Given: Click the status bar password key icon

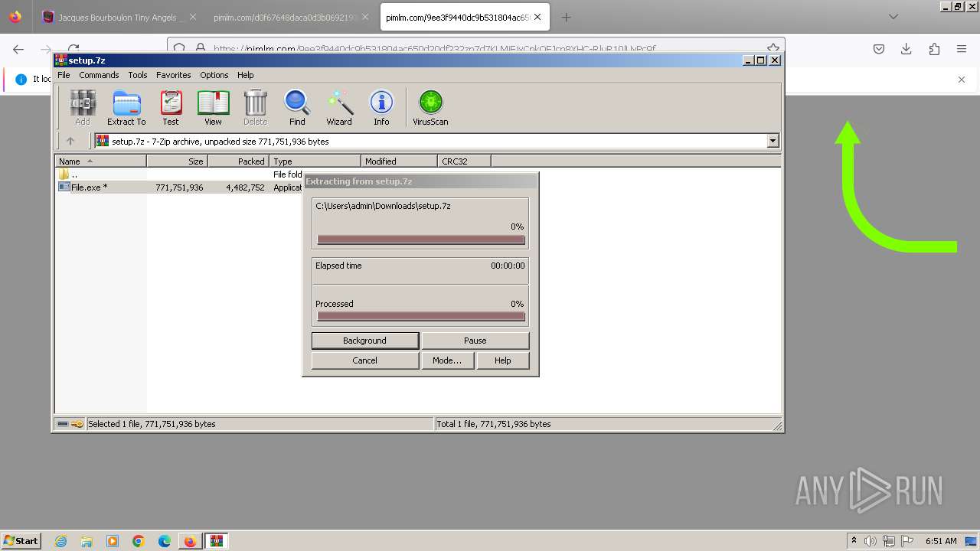Looking at the screenshot, I should (x=77, y=424).
